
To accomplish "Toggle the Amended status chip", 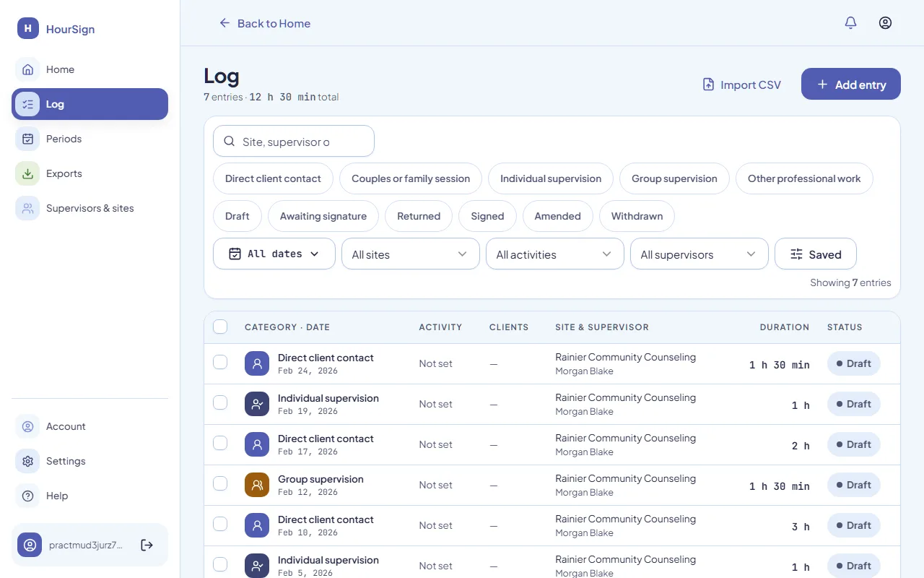I will [x=557, y=216].
